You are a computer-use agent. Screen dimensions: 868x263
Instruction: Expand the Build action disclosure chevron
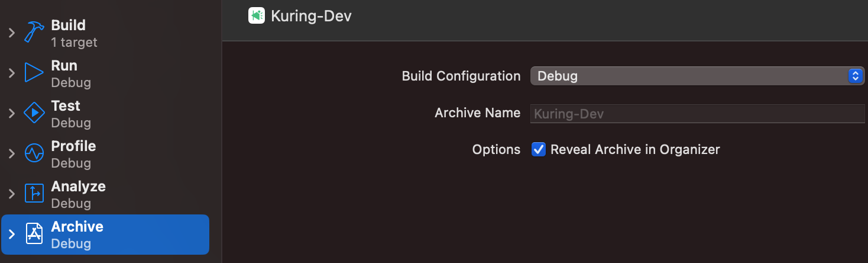point(11,33)
